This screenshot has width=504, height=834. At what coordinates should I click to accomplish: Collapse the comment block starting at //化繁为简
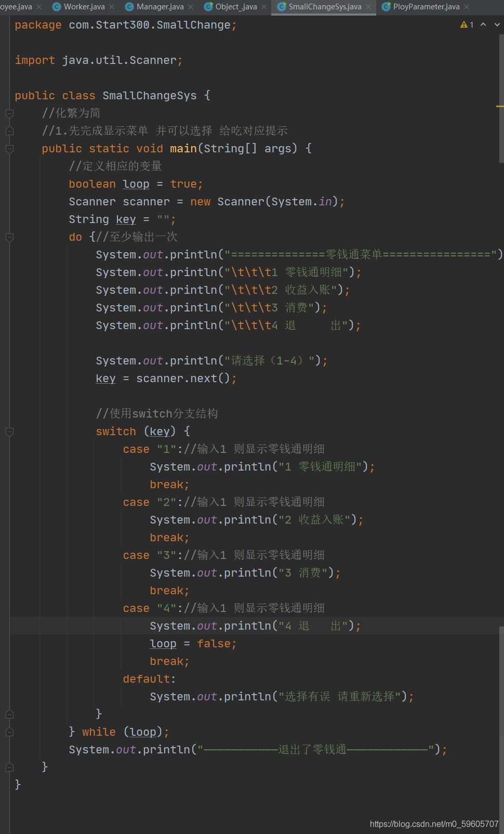coord(9,113)
